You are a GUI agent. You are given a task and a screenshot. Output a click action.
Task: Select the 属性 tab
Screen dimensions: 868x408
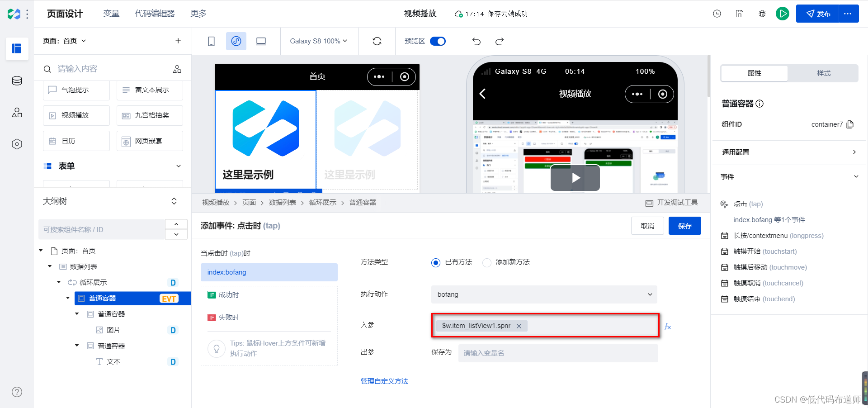[754, 73]
